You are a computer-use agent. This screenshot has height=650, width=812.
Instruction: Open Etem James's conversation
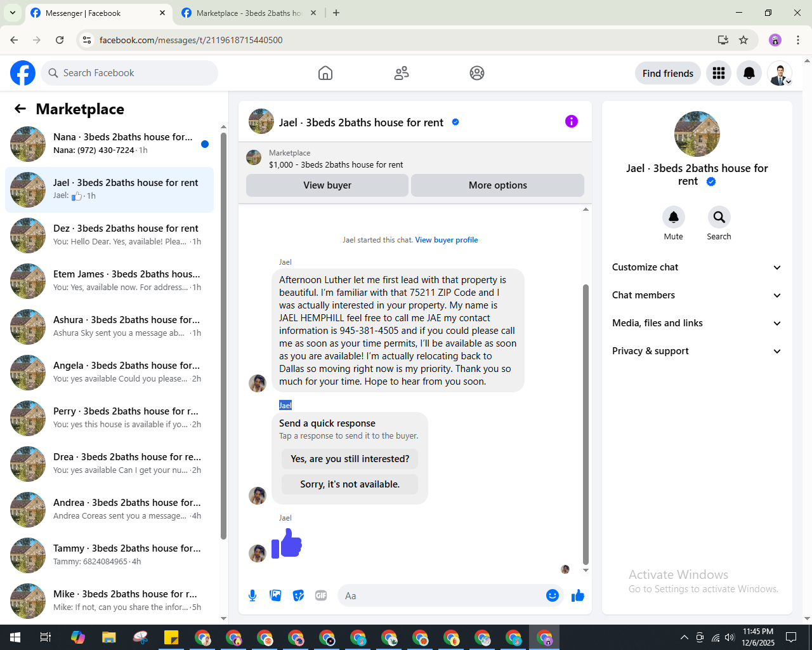(109, 281)
